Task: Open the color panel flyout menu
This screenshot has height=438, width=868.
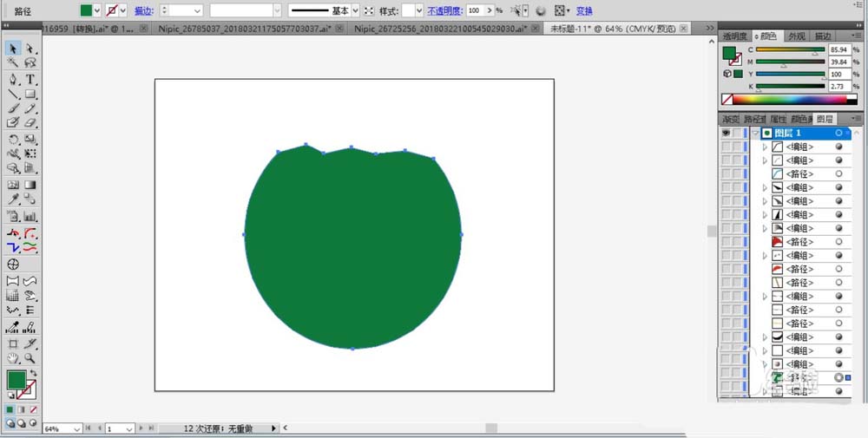Action: coord(857,36)
